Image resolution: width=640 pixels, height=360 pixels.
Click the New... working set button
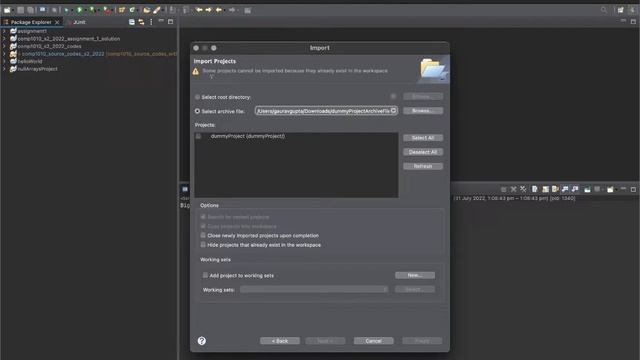pos(415,276)
